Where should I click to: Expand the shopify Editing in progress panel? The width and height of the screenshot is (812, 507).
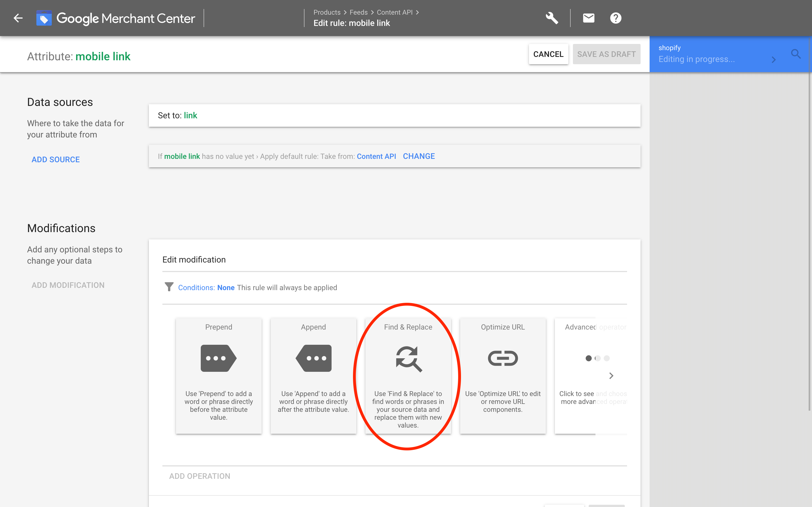pos(774,60)
